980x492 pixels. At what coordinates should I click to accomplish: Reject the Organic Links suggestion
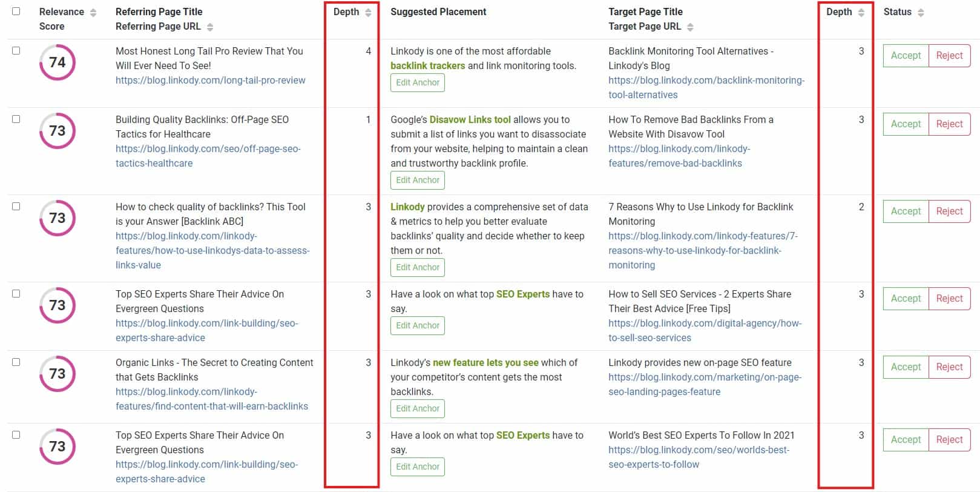(949, 367)
